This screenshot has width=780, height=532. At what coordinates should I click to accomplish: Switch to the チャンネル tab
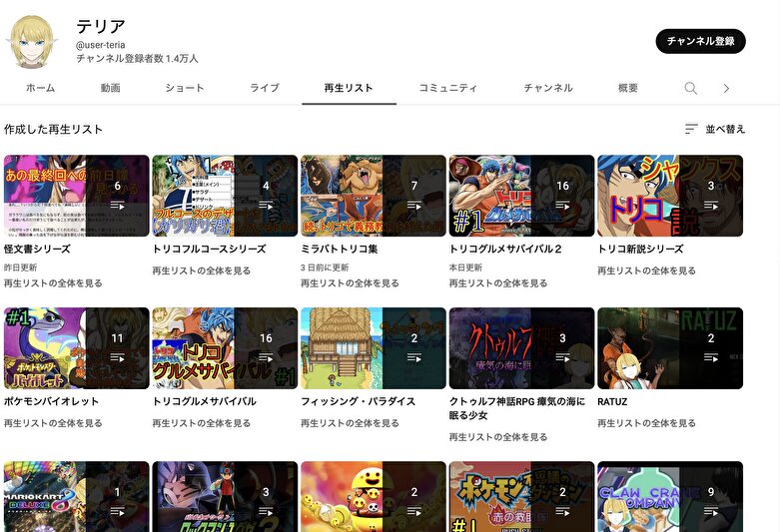548,88
